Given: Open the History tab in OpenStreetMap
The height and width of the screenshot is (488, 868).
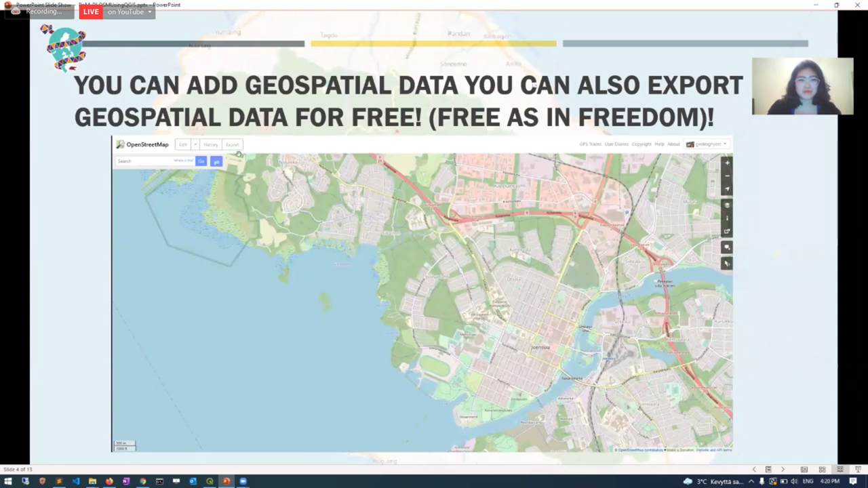Looking at the screenshot, I should pyautogui.click(x=211, y=144).
